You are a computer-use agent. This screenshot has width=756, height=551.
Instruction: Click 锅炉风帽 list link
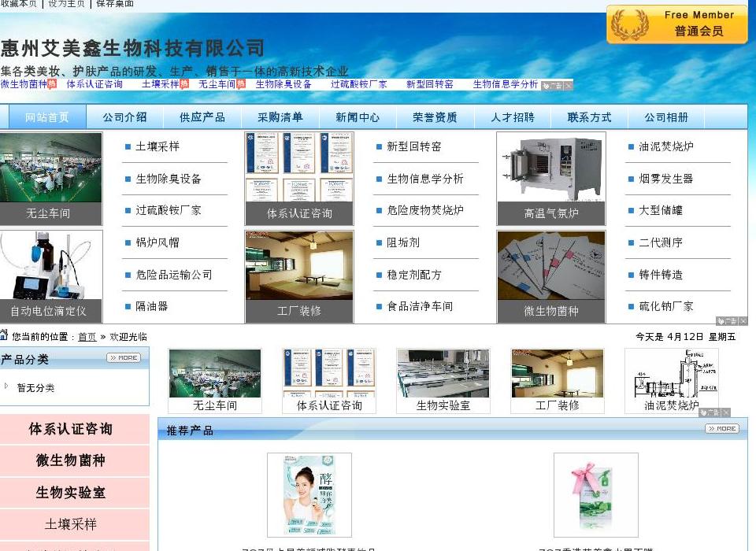pos(157,242)
